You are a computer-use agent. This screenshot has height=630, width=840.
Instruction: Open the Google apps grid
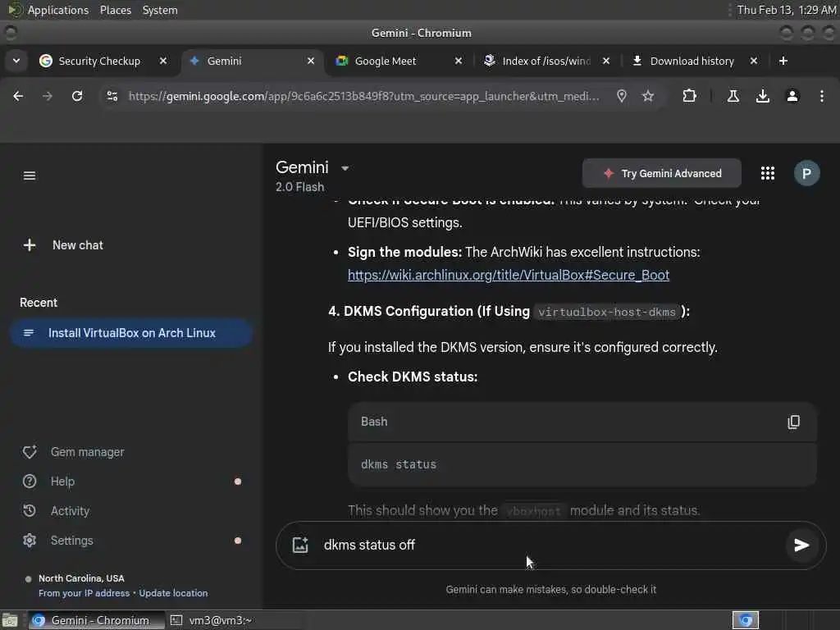[767, 173]
